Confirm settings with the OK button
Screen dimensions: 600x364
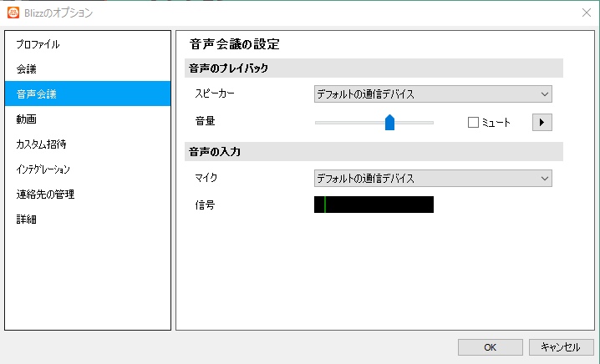(491, 347)
